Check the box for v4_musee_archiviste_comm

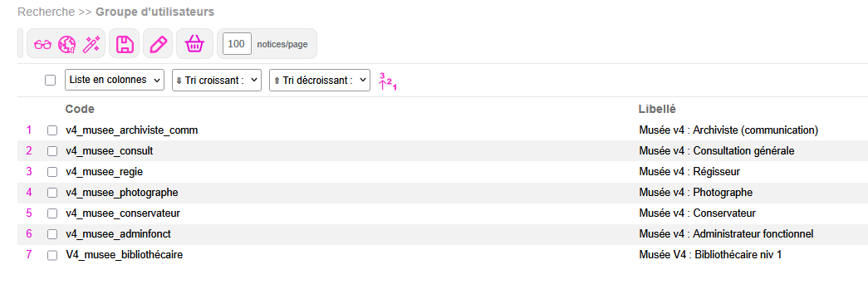click(x=52, y=130)
